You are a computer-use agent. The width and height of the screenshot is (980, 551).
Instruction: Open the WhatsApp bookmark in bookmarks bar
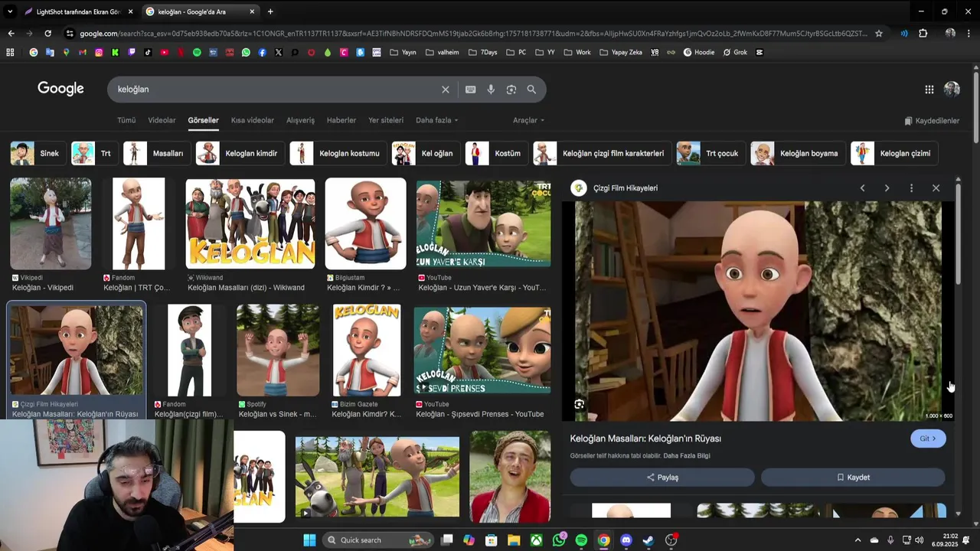point(246,53)
